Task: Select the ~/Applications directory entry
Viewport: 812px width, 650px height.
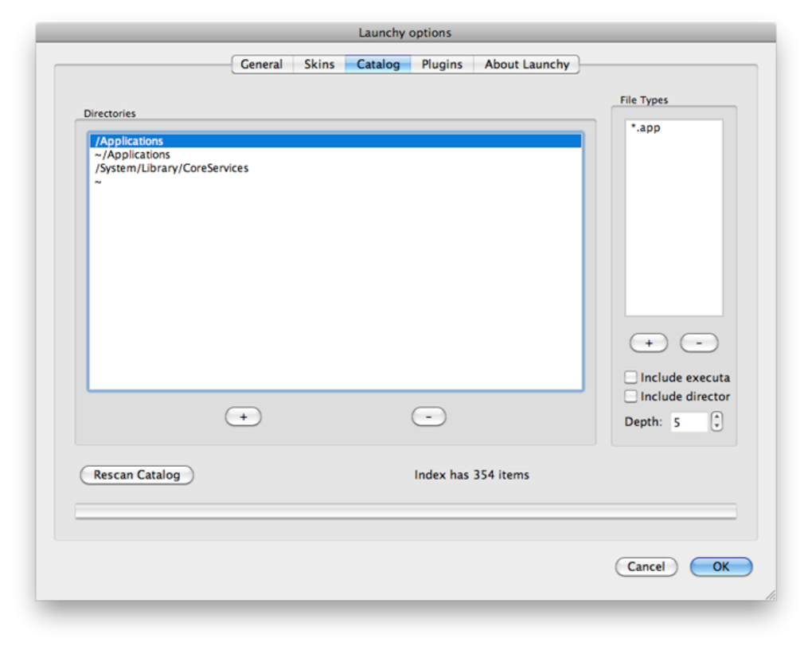Action: click(x=132, y=154)
